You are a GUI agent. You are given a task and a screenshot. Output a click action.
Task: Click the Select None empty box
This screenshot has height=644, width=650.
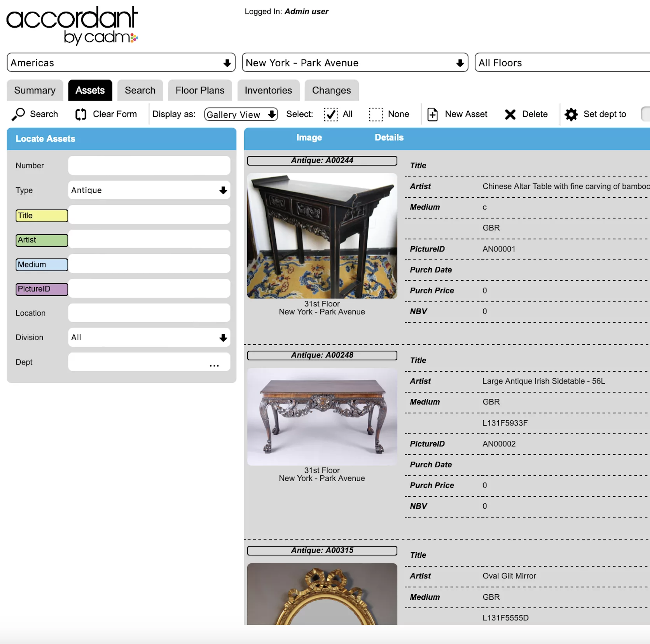(376, 114)
